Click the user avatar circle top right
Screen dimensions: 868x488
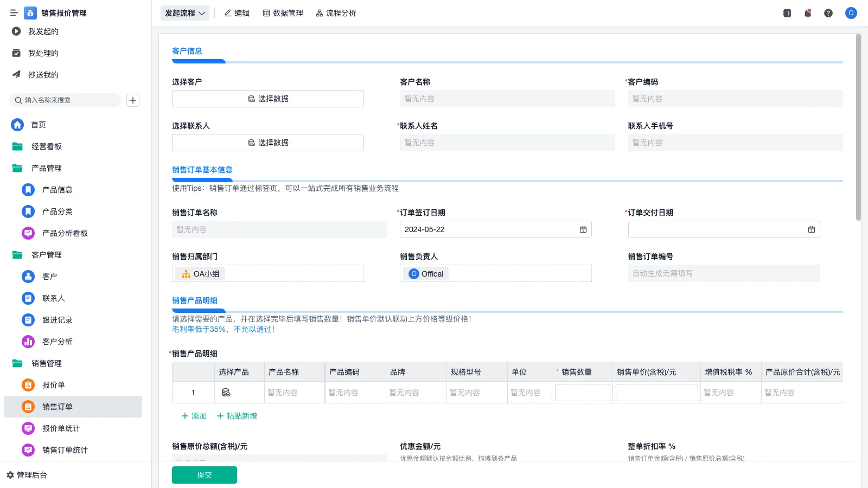851,13
